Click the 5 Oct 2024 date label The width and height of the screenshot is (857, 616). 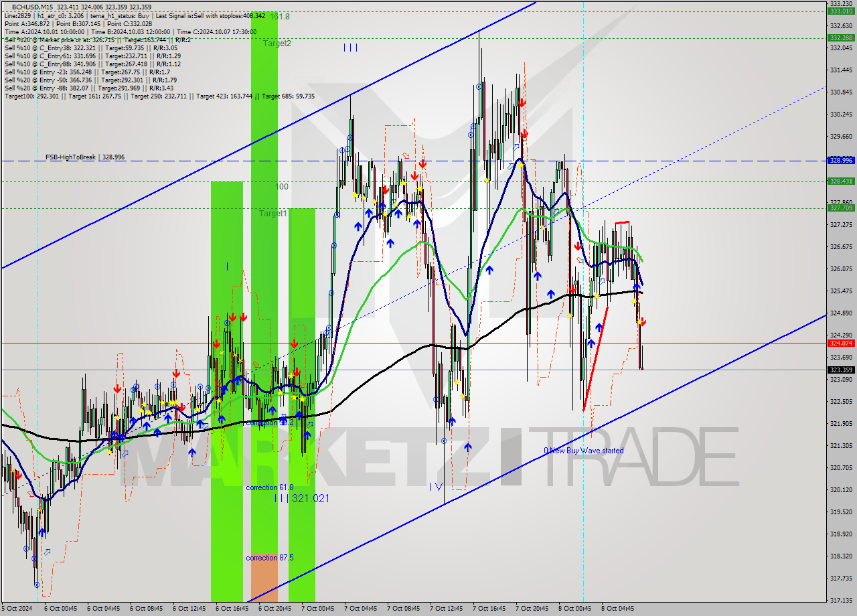point(16,609)
